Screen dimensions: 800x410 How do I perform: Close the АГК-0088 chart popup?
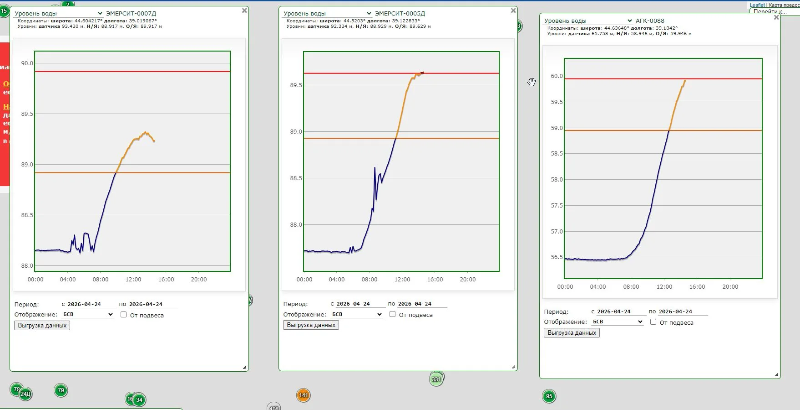[775, 17]
